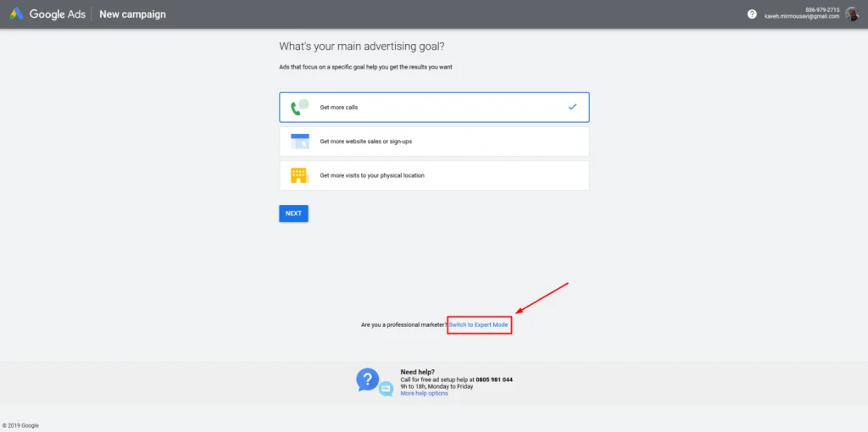868x432 pixels.
Task: Select Get more website sales or sign-ups
Action: 434,141
